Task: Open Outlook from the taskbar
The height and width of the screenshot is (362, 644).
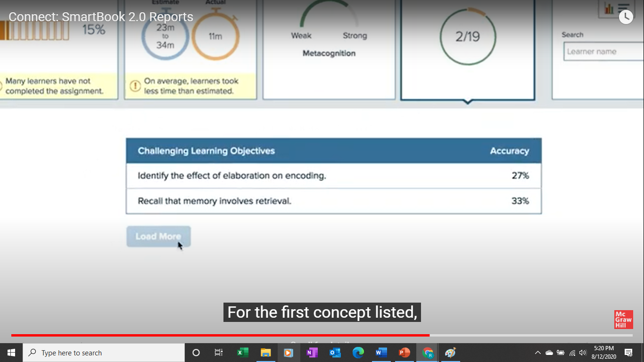Action: [x=335, y=353]
